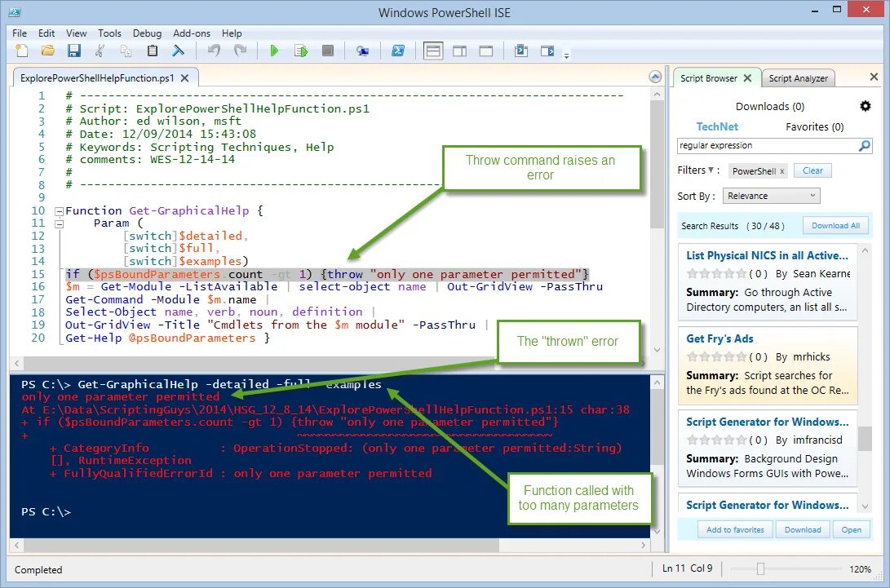Open a script with folder icon
Screen dimensions: 890x588
click(47, 51)
